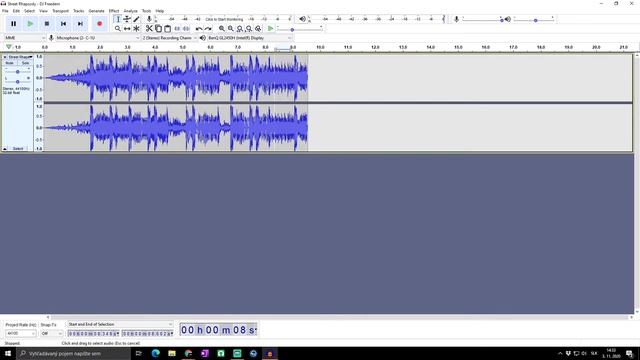This screenshot has width=640, height=360.
Task: Open the track name dropdown menu
Action: tap(20, 57)
